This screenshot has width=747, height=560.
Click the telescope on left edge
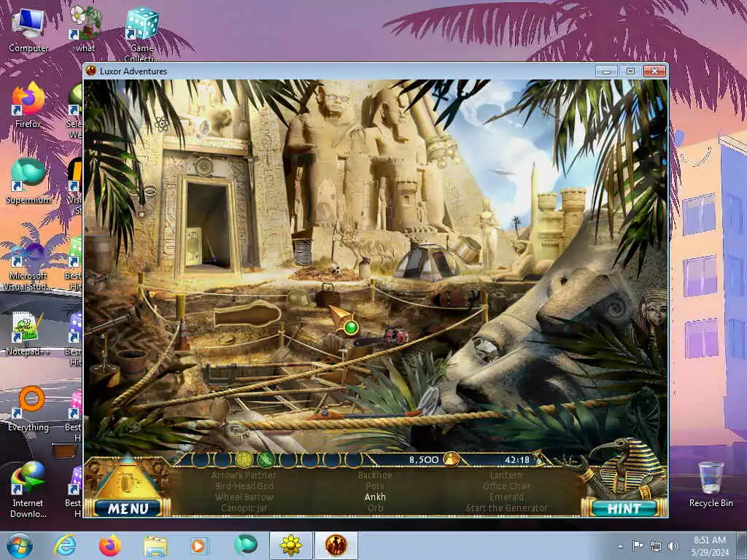(109, 324)
